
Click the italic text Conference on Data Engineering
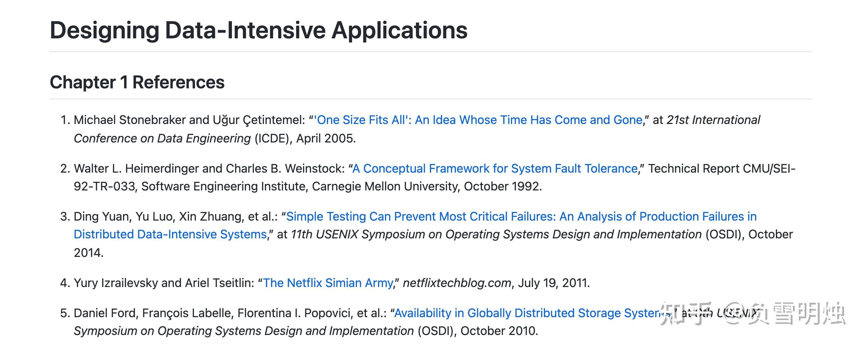pos(162,139)
